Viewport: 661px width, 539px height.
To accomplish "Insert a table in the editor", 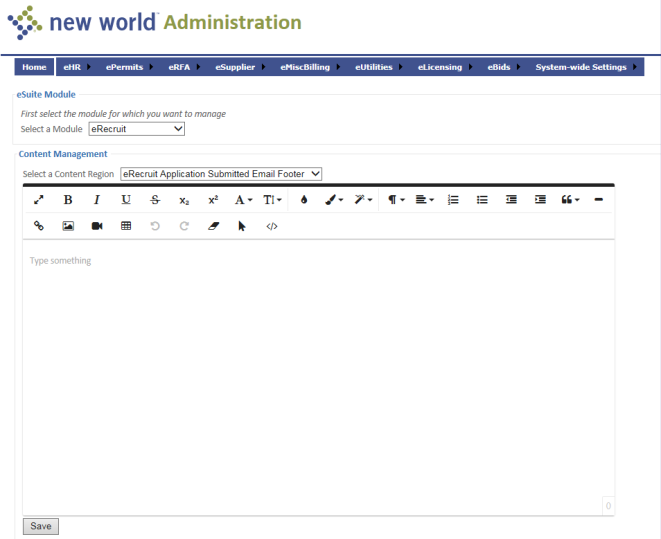I will click(126, 227).
